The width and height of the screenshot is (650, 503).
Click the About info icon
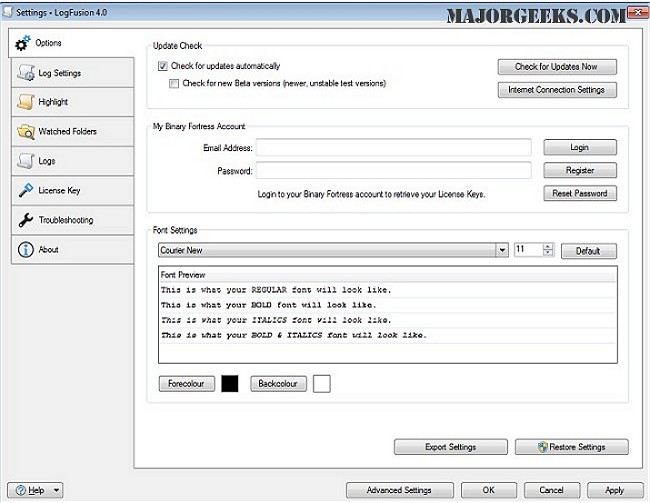tap(26, 250)
